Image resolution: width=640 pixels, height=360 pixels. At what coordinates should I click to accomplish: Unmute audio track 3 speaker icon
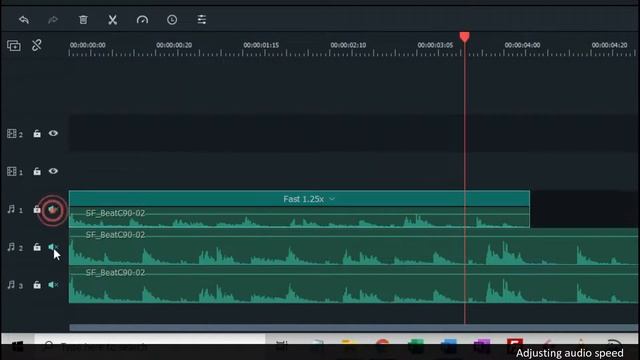point(53,284)
